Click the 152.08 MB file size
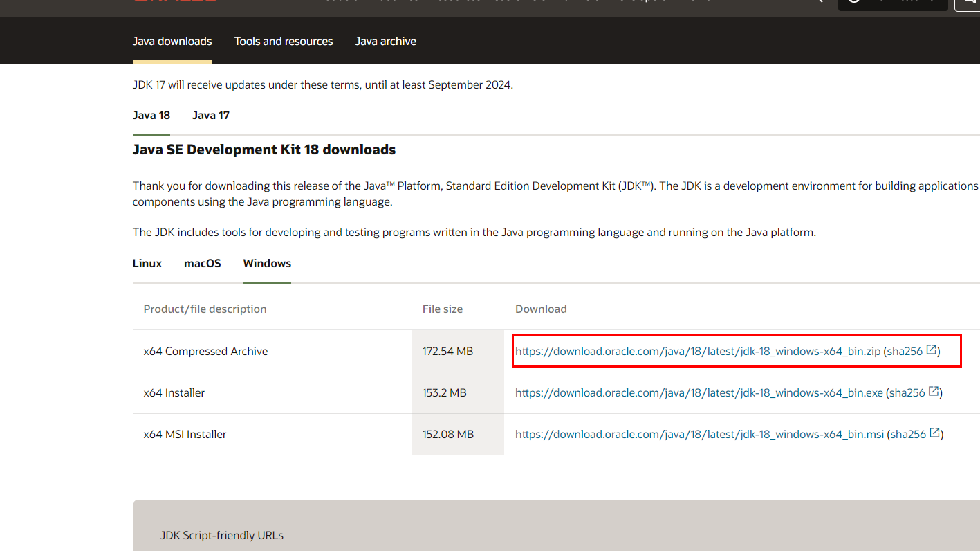Viewport: 980px width, 551px height. pyautogui.click(x=448, y=434)
